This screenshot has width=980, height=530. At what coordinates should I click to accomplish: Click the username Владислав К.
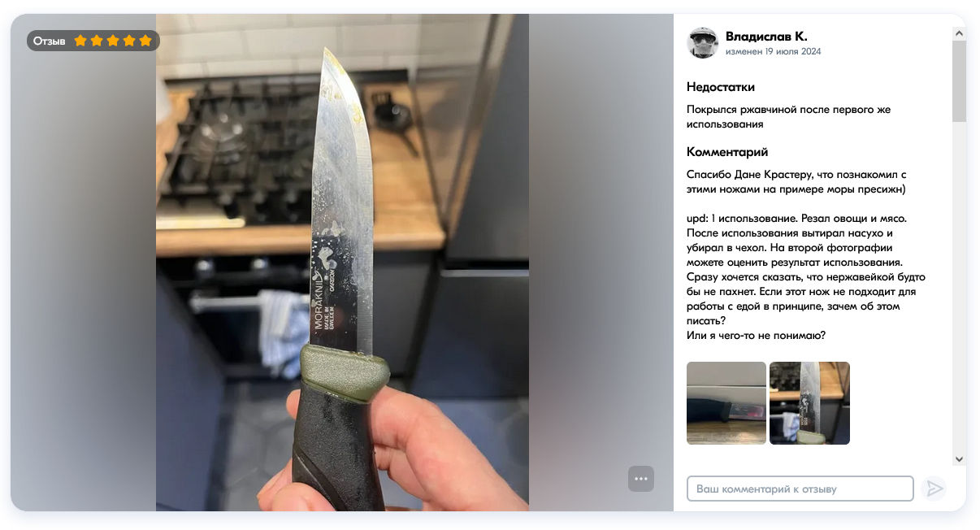[x=766, y=36]
